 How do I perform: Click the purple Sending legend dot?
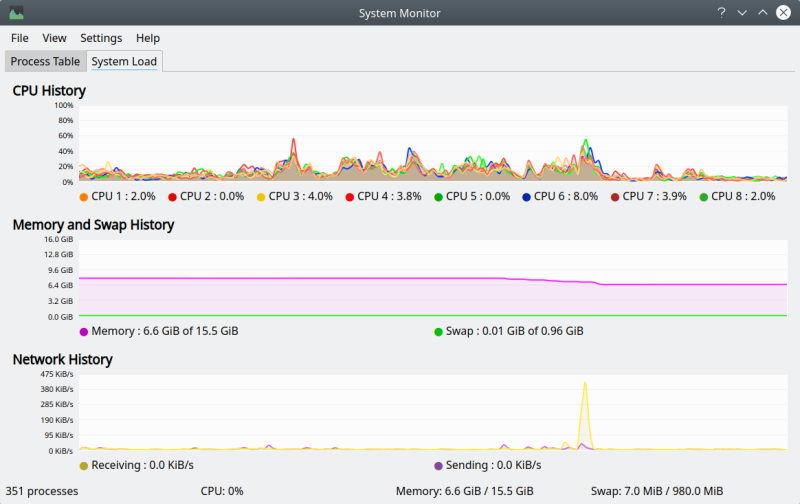click(438, 466)
